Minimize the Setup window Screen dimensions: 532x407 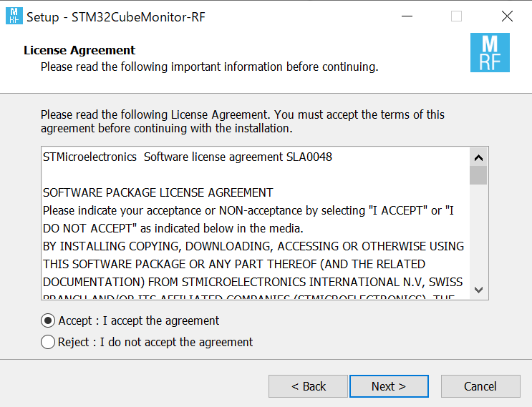[x=407, y=16]
